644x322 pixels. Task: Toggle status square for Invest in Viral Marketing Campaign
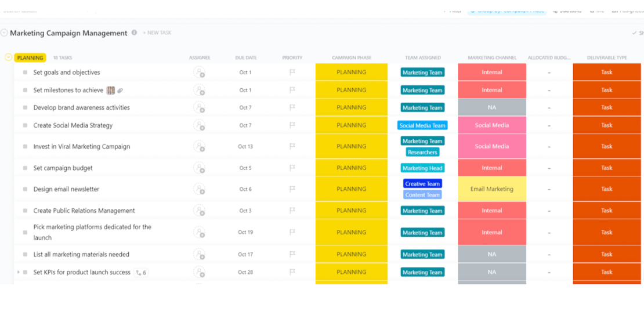(25, 147)
